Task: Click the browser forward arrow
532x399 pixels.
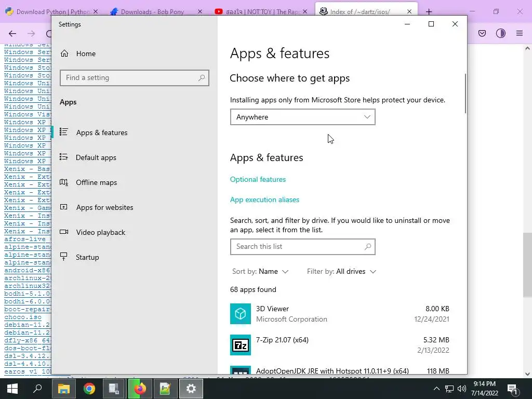Action: click(31, 33)
